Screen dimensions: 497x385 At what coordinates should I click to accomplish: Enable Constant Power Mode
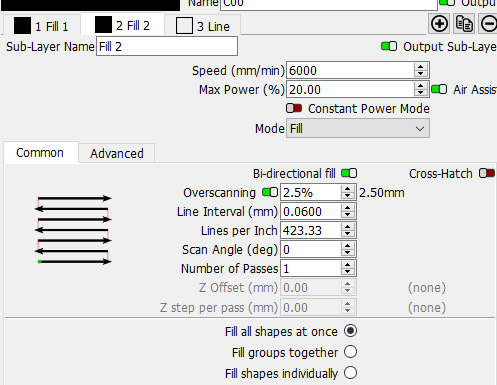[x=294, y=108]
